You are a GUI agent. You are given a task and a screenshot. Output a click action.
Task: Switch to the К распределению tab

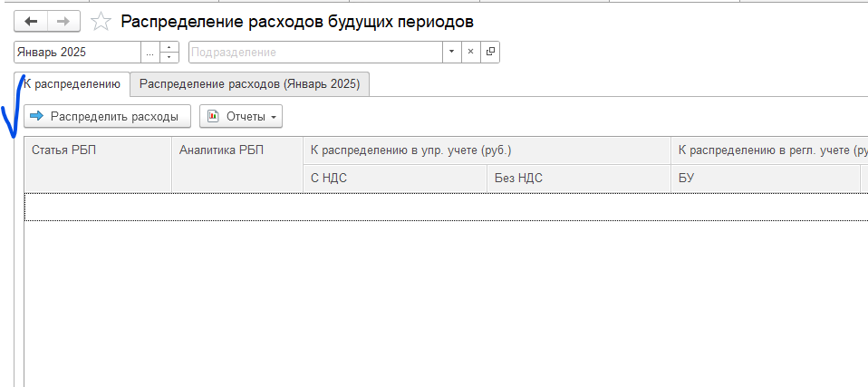(72, 84)
